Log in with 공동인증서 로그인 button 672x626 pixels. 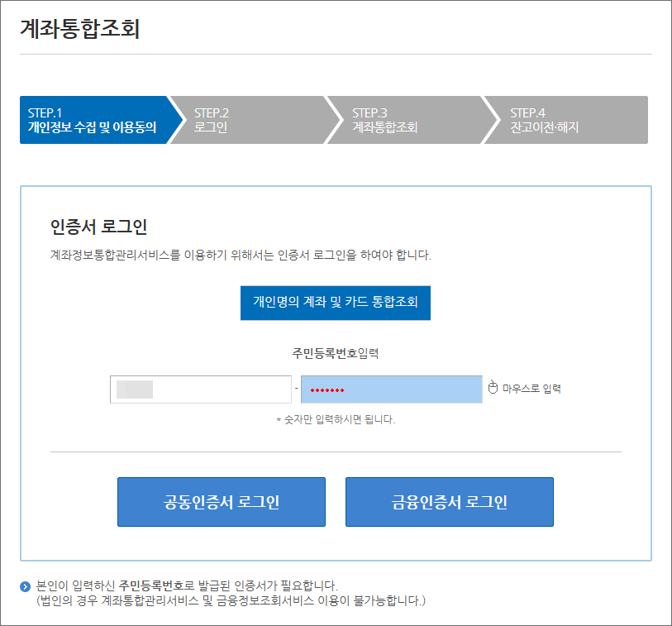(221, 502)
